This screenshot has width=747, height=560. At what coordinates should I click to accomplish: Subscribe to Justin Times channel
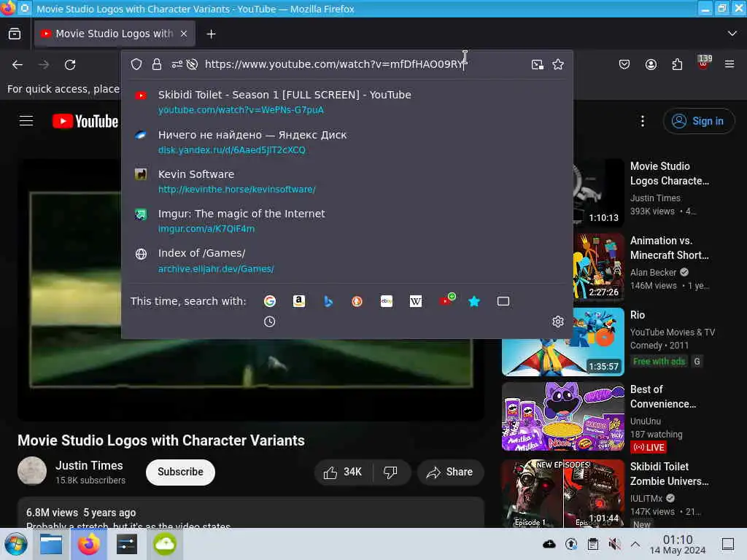(x=180, y=472)
